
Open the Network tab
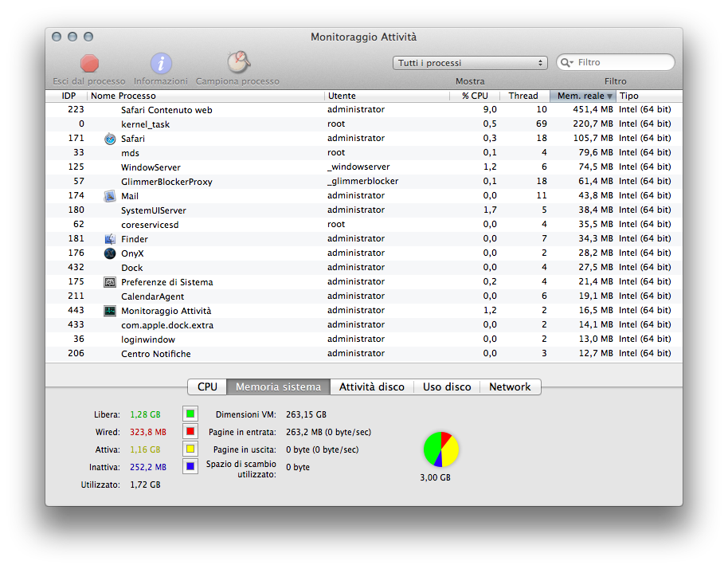pos(510,387)
